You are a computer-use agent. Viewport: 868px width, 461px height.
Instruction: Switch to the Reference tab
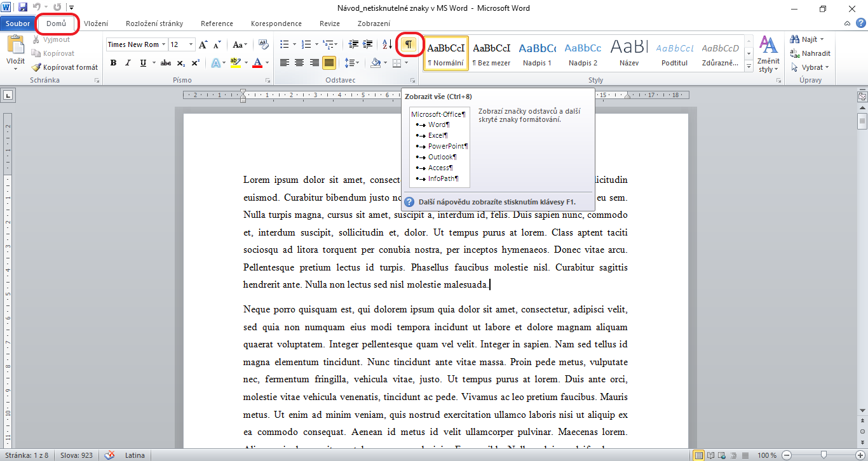217,24
